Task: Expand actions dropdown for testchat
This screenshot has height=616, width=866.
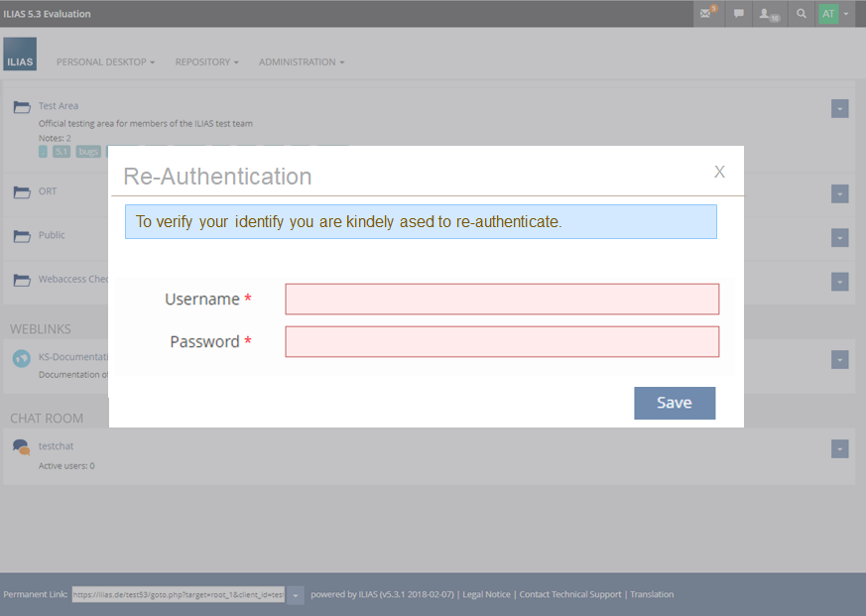Action: (839, 449)
